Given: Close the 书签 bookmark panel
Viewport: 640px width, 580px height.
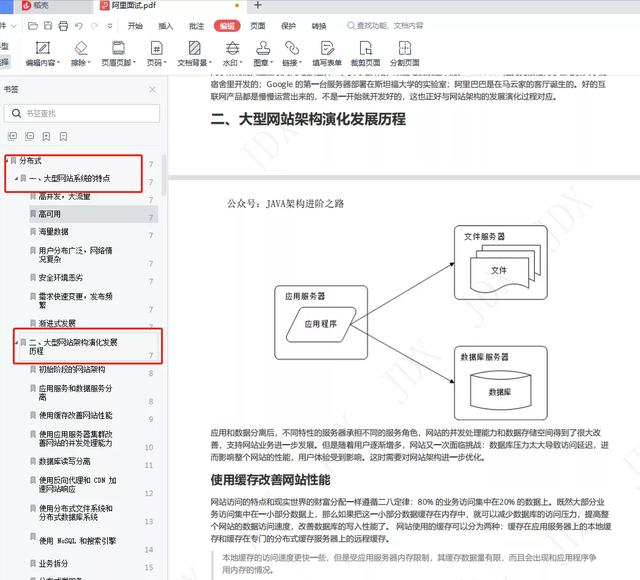Looking at the screenshot, I should pos(153,89).
